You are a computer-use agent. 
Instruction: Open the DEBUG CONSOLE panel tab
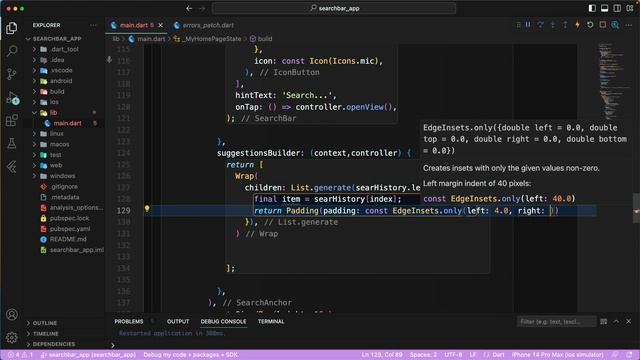coord(223,322)
